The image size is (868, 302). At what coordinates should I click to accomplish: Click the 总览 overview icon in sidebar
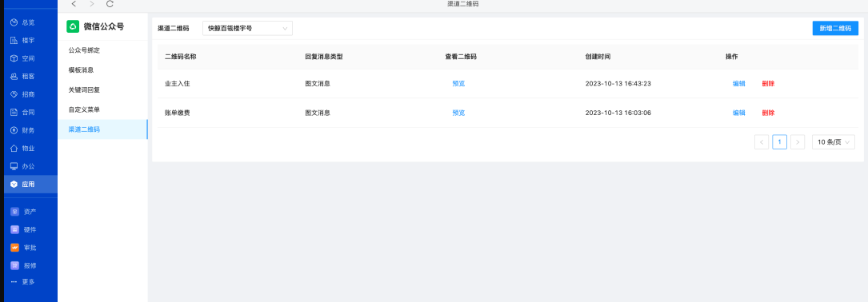14,22
